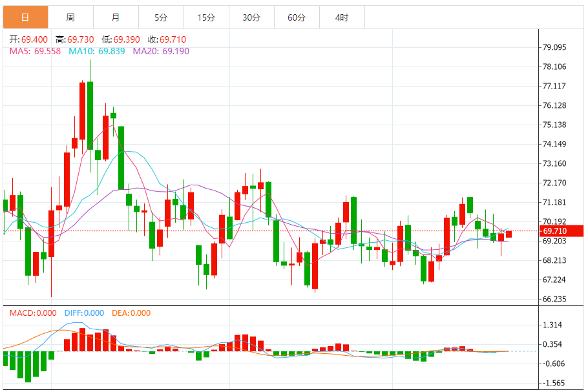
Task: Click the 75.138 price axis label
Action: [x=554, y=125]
